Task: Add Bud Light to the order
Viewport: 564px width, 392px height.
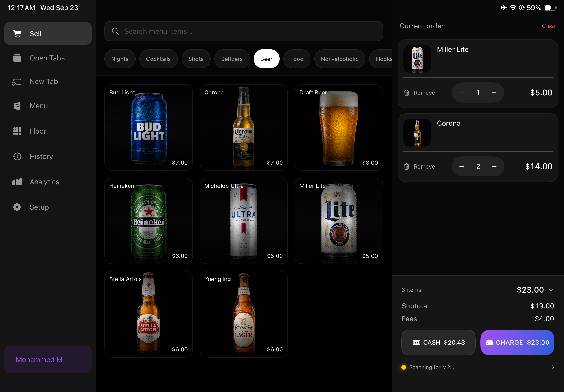Action: (x=149, y=127)
